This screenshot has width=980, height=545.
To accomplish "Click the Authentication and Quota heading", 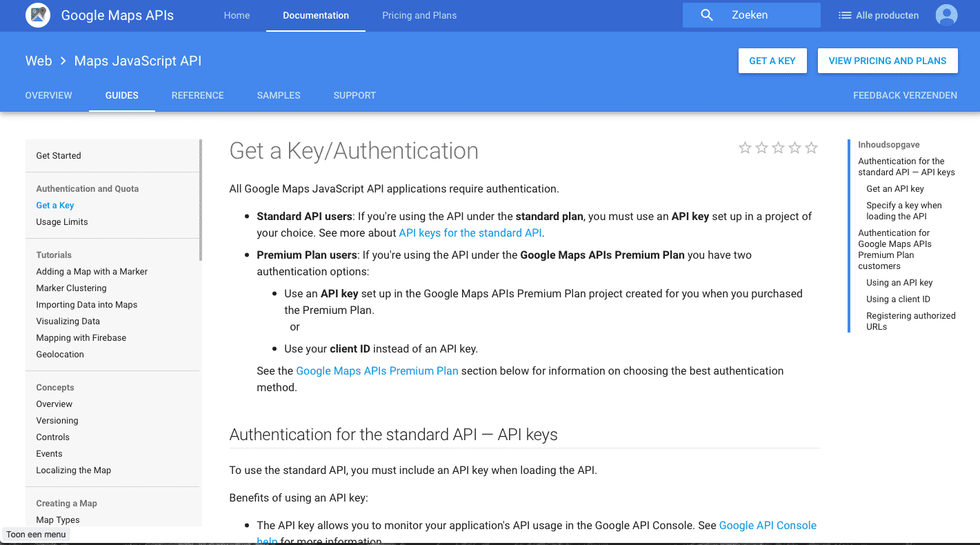I will 88,189.
